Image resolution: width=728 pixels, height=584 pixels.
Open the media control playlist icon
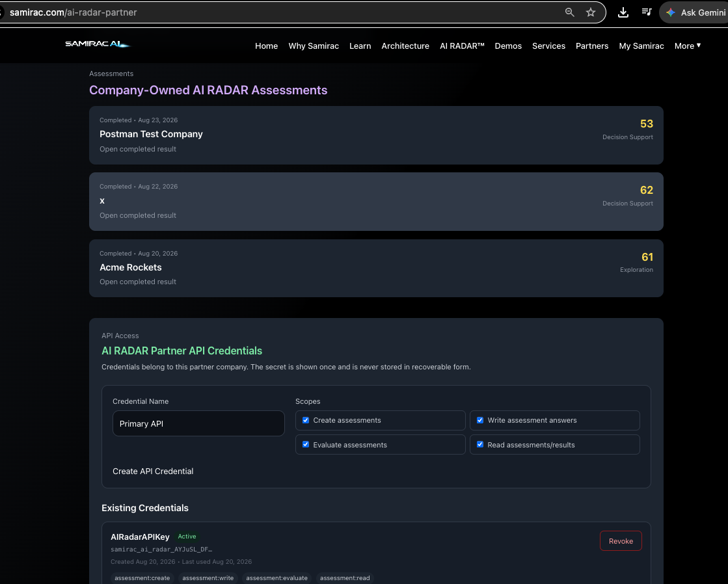tap(646, 12)
